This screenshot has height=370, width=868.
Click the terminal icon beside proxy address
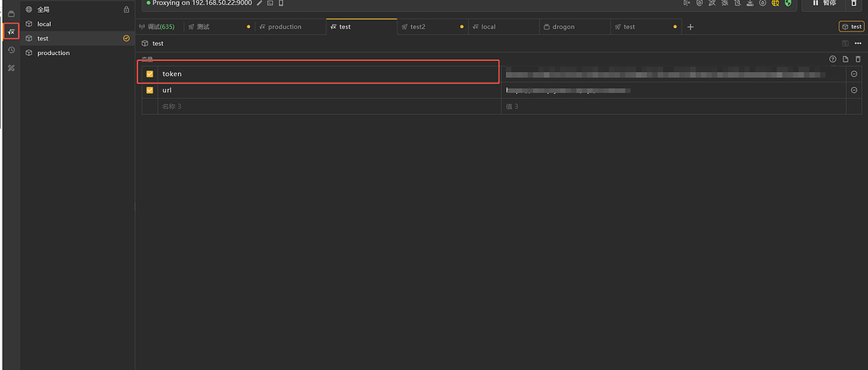pos(270,3)
